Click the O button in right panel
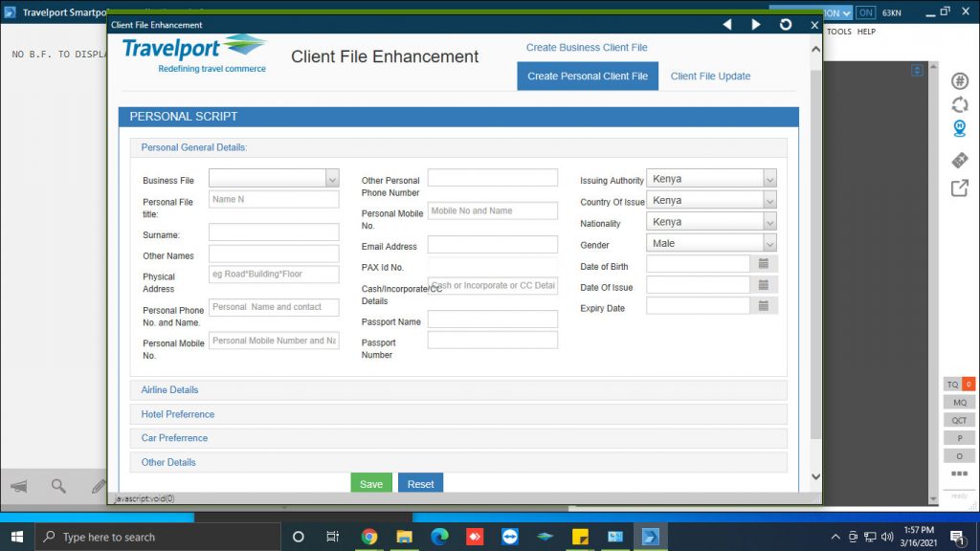Image resolution: width=980 pixels, height=551 pixels. pos(959,456)
